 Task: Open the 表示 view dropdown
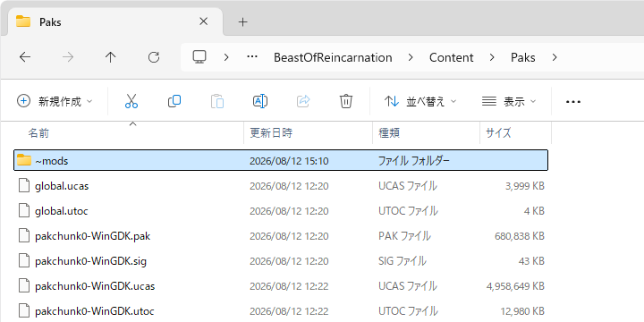point(509,101)
